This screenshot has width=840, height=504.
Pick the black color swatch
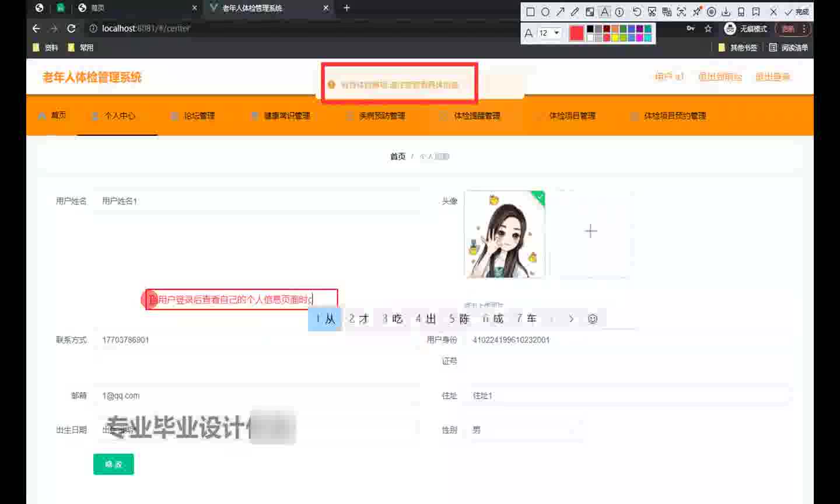pos(590,29)
